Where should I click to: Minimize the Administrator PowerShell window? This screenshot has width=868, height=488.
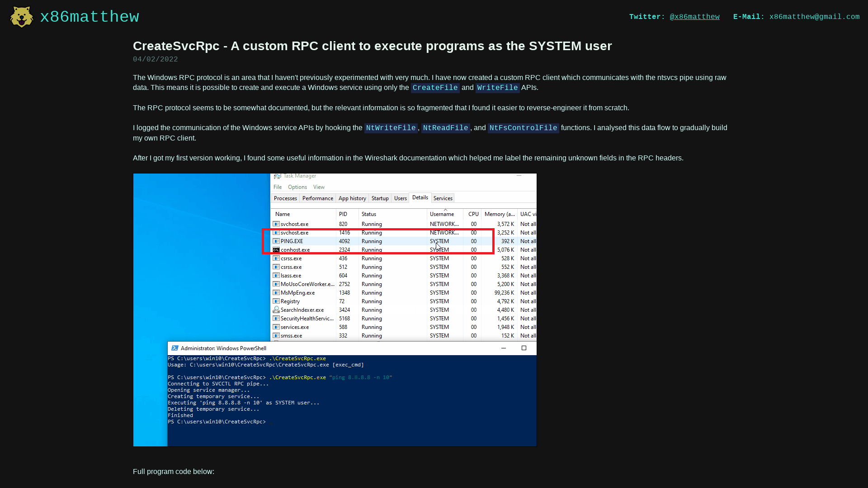click(x=503, y=348)
